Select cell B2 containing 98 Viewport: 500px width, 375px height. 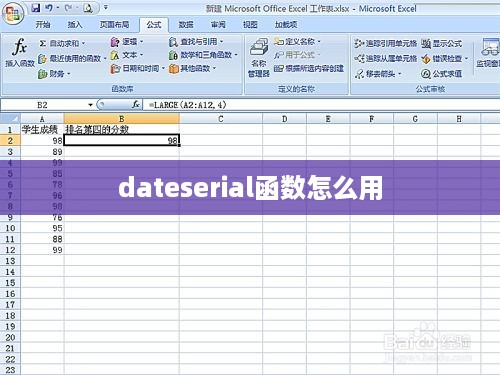click(x=122, y=141)
